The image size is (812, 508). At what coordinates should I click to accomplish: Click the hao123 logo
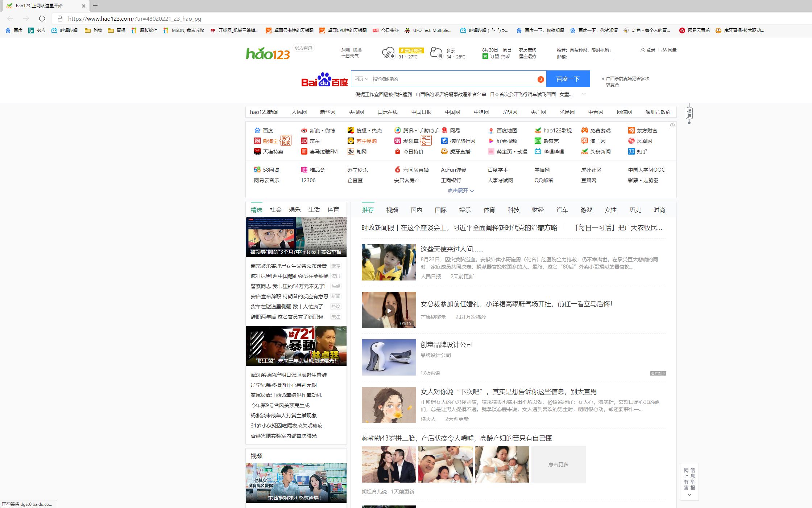(268, 54)
